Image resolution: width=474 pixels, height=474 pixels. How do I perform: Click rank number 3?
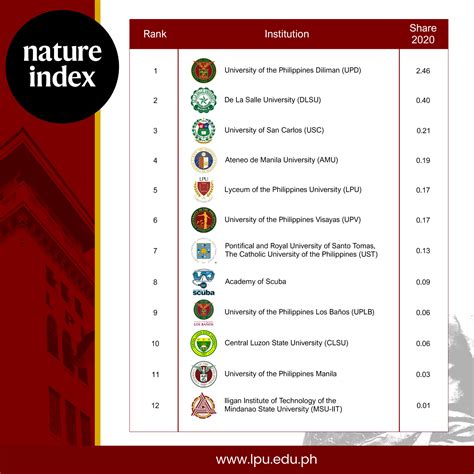click(155, 131)
